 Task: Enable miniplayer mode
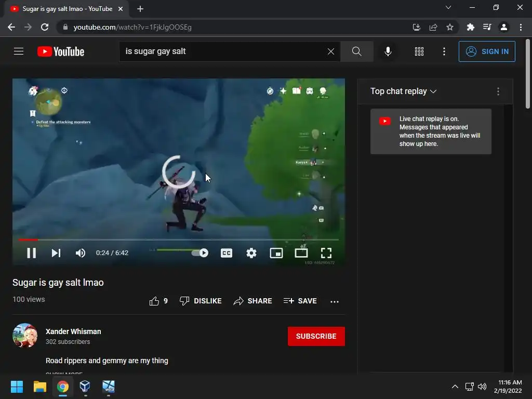click(276, 253)
